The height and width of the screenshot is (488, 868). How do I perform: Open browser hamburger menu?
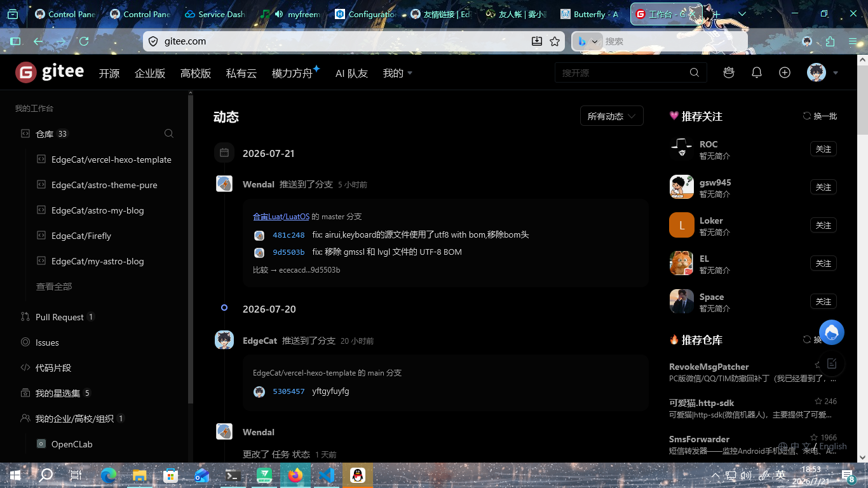(853, 41)
